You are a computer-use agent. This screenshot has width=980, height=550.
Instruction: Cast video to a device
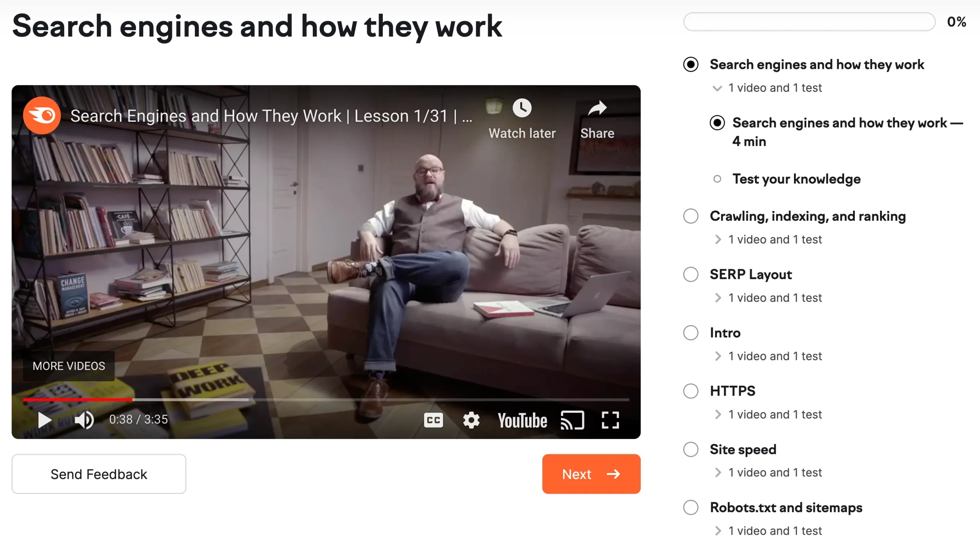572,420
